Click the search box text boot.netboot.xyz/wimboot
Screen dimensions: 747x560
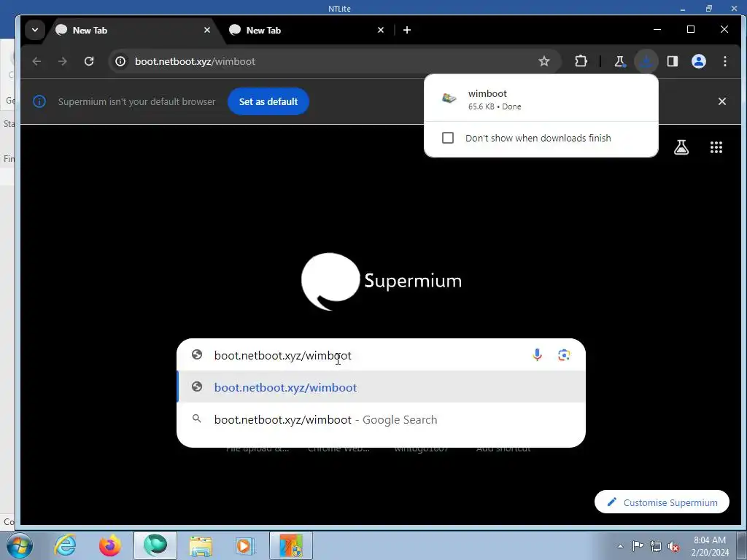282,356
